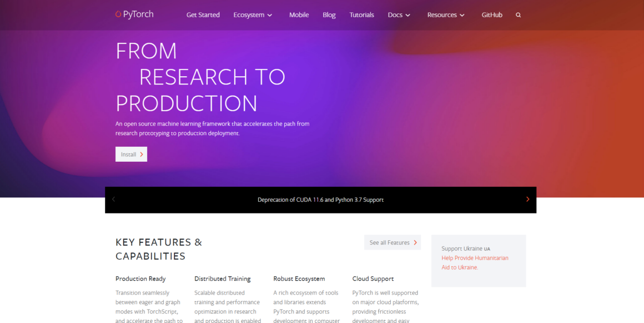Screen dimensions: 644x323
Task: Open the Blog section
Action: click(329, 15)
